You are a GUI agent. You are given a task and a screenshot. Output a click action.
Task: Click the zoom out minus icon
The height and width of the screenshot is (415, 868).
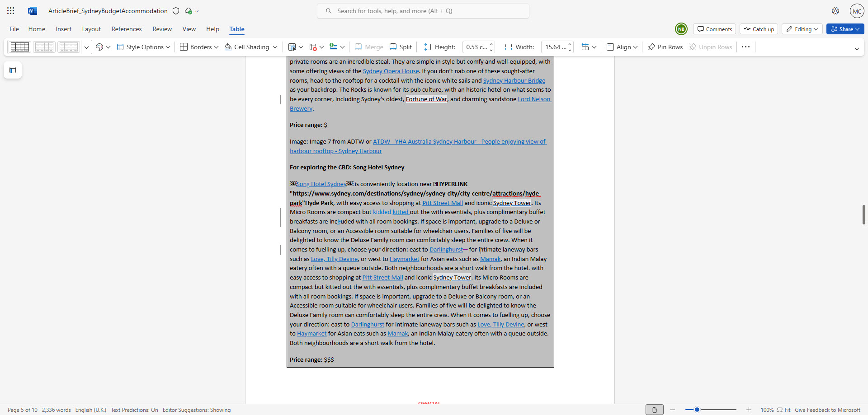coord(673,410)
